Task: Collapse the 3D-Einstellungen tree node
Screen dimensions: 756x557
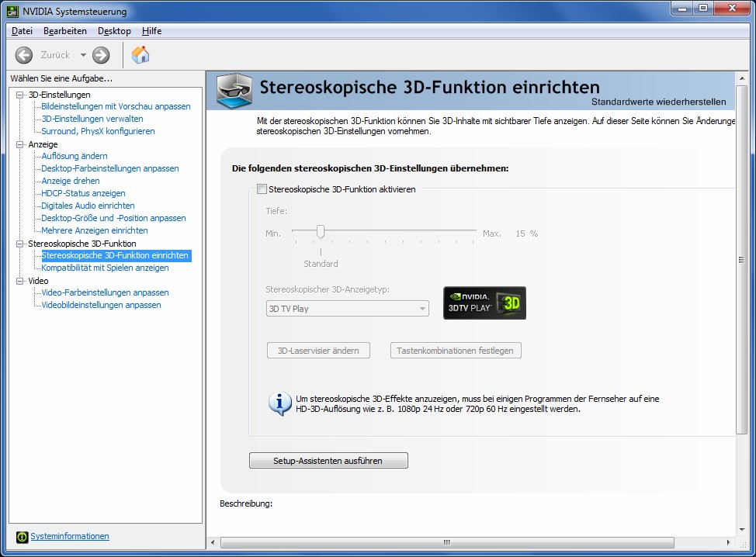Action: pyautogui.click(x=19, y=95)
